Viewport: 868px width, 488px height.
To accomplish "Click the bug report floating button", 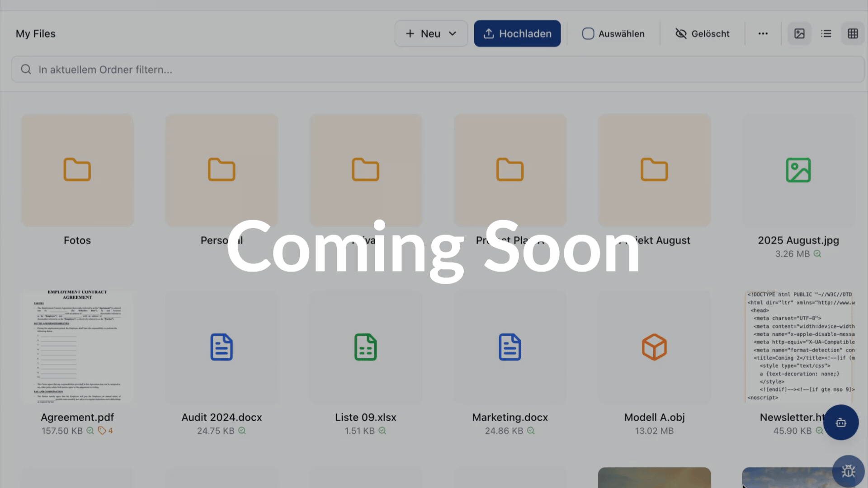I will (848, 471).
